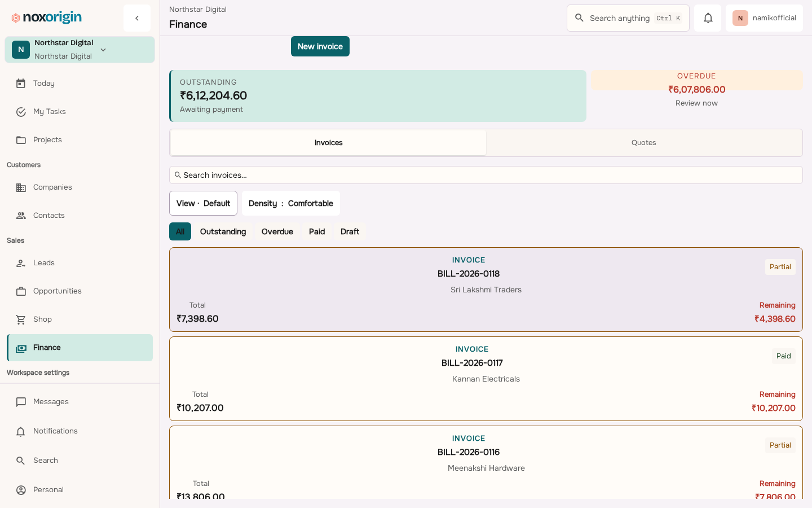Image resolution: width=812 pixels, height=508 pixels.
Task: Click customer name Meenakshi Hardware
Action: point(486,468)
